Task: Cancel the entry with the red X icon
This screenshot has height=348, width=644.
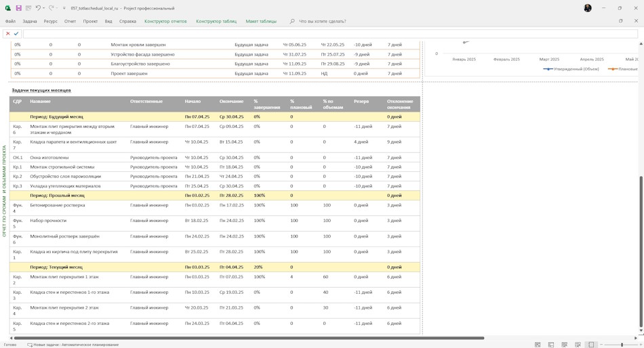Action: [x=8, y=34]
